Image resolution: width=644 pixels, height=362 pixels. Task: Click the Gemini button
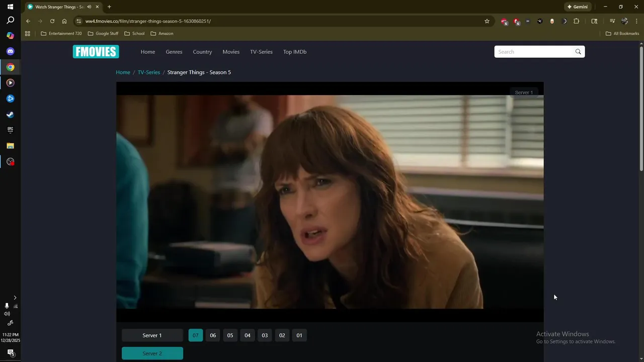(578, 7)
